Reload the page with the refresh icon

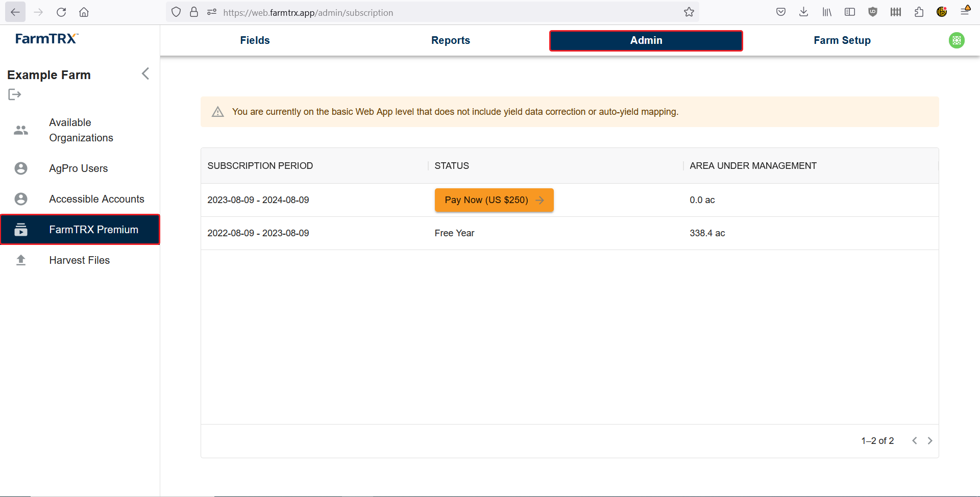click(61, 12)
